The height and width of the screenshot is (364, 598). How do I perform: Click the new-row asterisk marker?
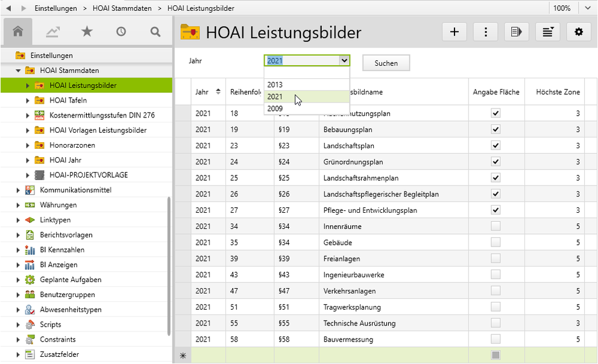click(x=183, y=356)
